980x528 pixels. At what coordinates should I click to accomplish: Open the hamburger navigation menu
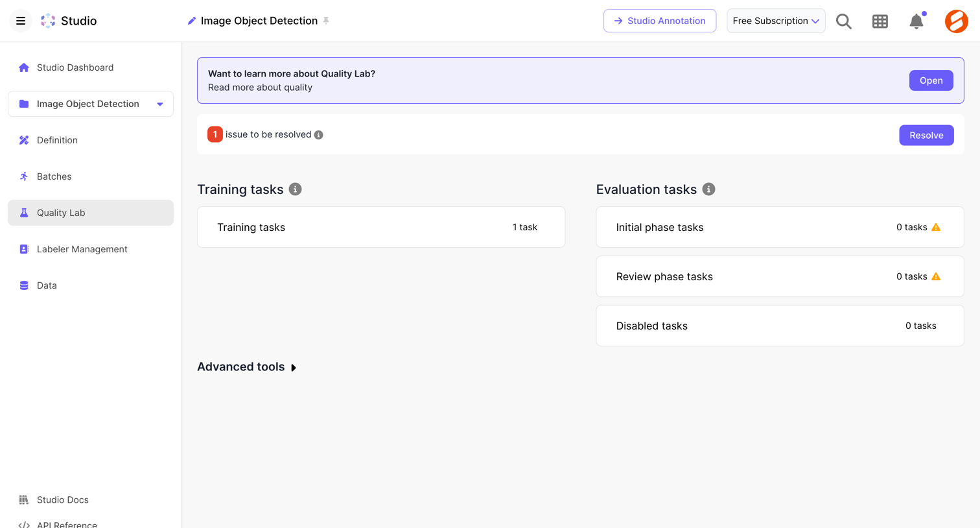click(x=21, y=21)
